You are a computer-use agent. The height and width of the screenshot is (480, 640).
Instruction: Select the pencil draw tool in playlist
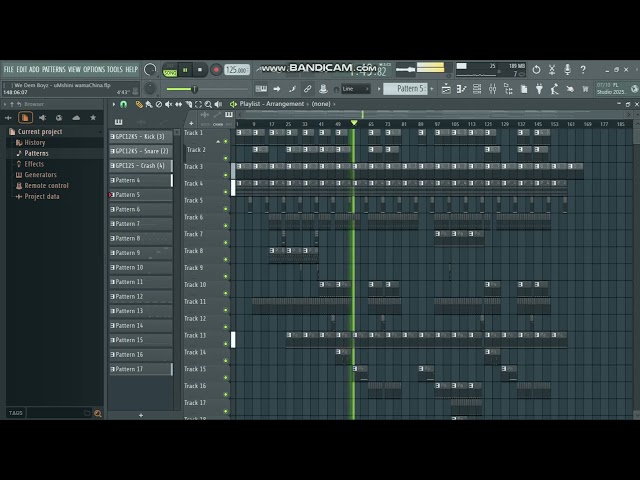139,104
